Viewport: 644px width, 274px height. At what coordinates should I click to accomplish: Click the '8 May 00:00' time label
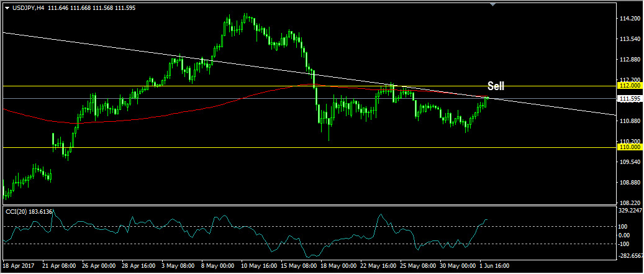coord(218,266)
